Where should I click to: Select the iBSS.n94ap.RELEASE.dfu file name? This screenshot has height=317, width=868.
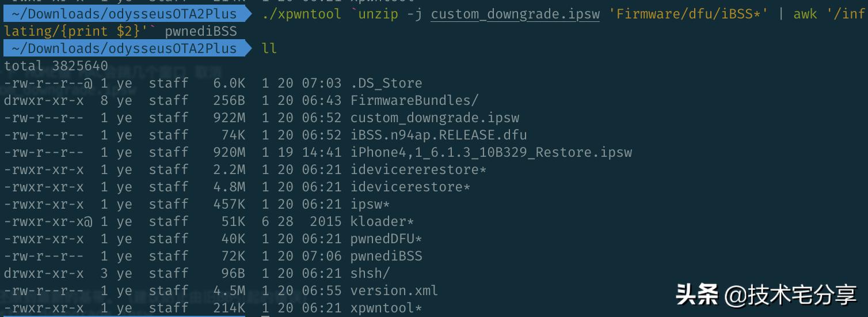point(438,135)
